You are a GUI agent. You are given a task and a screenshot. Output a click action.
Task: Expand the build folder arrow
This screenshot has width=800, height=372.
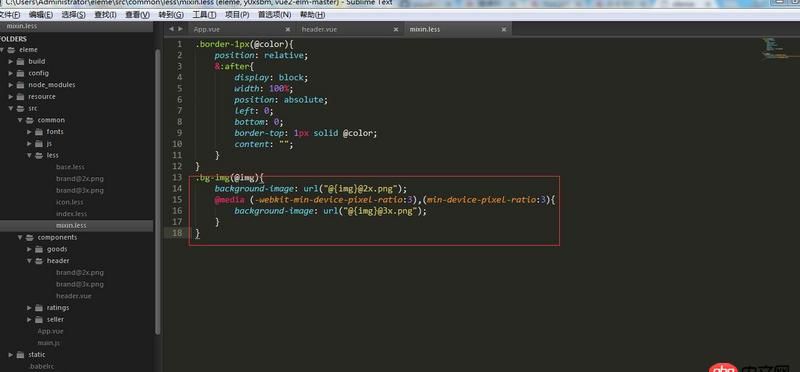pos(11,61)
